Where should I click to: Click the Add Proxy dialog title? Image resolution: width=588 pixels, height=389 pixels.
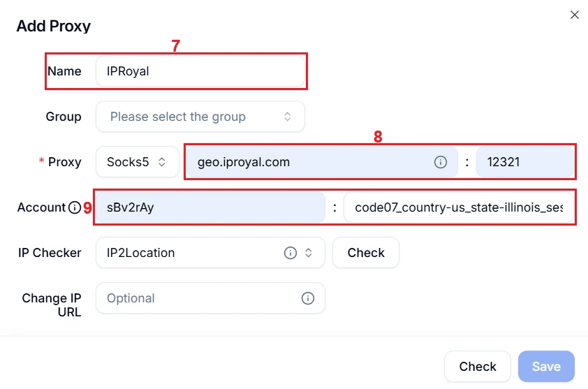tap(54, 27)
